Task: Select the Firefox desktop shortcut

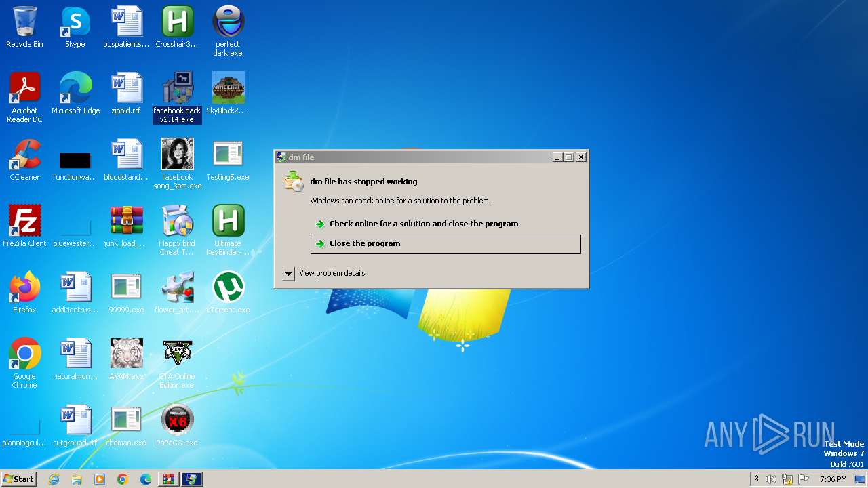Action: point(24,293)
